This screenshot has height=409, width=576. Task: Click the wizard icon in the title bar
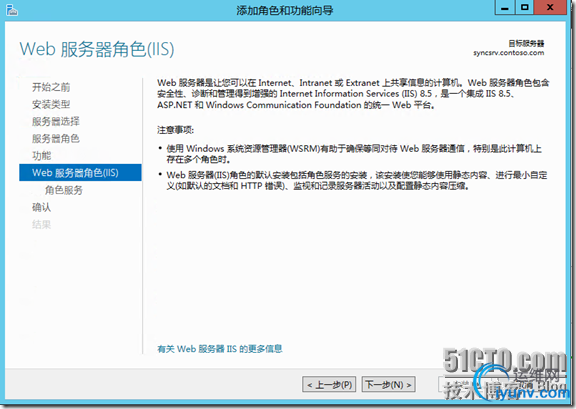click(x=12, y=10)
